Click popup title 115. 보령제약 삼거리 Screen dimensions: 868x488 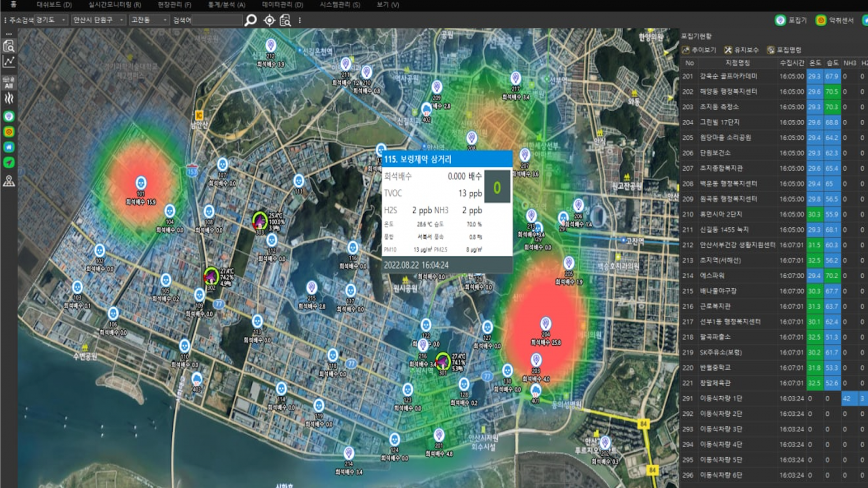[418, 159]
